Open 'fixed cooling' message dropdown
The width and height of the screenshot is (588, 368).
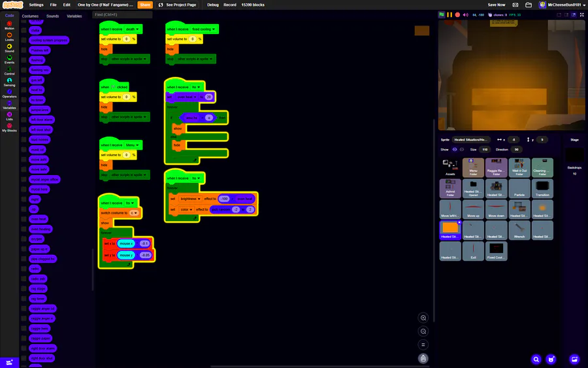tap(204, 29)
